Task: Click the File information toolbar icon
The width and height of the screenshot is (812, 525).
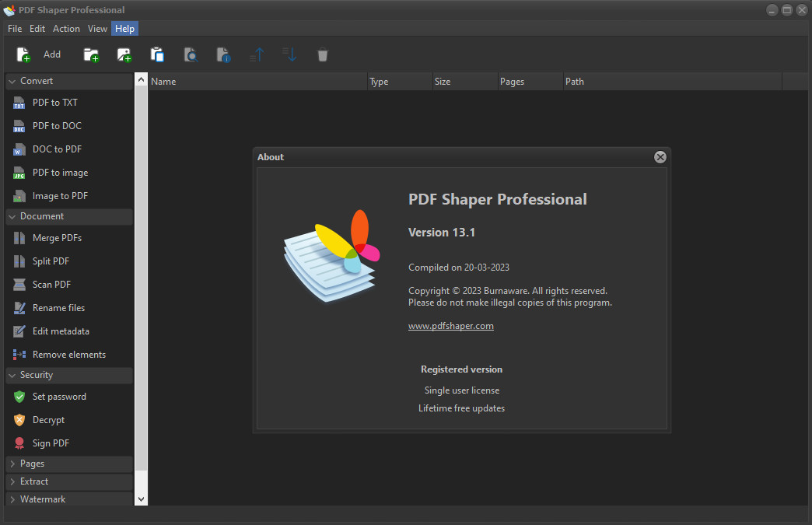Action: tap(223, 54)
